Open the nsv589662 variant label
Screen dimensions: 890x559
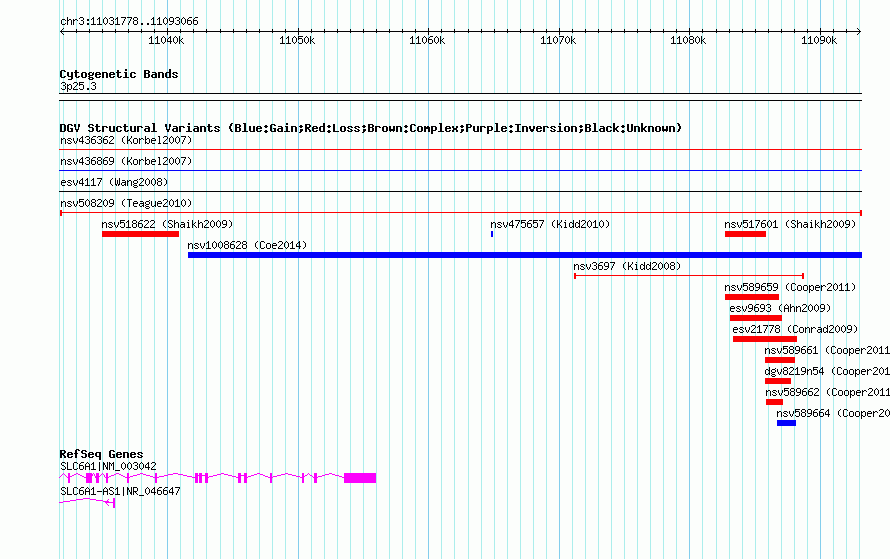coord(828,392)
